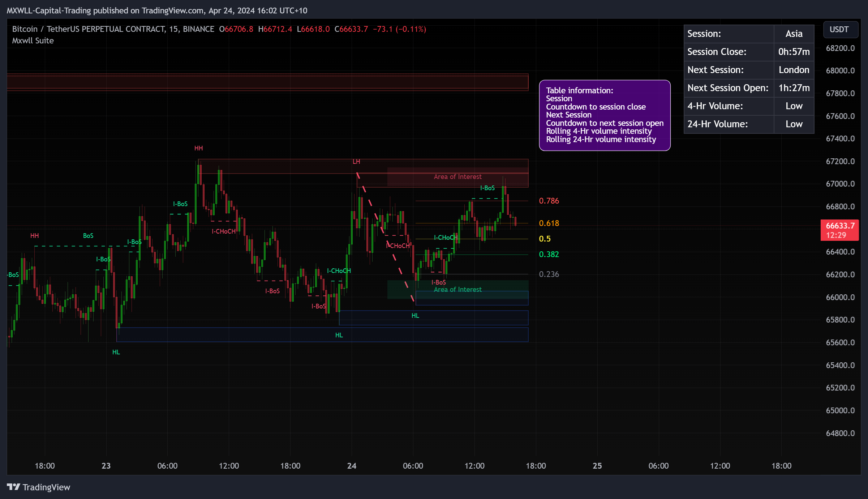Click the green 0.382 Fibonacci level label
Screen dimensions: 868x499
pos(549,254)
